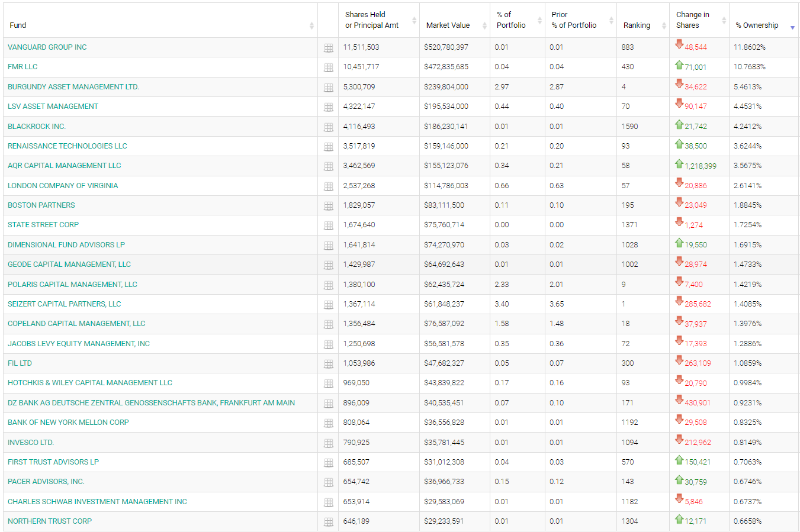The image size is (800, 532).
Task: Open BURGUNDY ASSET MANAGEMENT LTD. link
Action: 73,87
